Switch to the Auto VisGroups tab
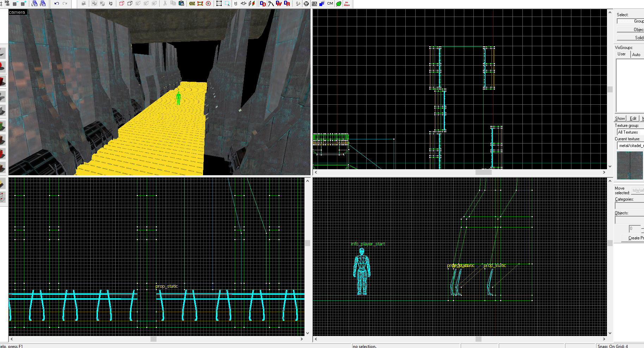 pos(636,55)
